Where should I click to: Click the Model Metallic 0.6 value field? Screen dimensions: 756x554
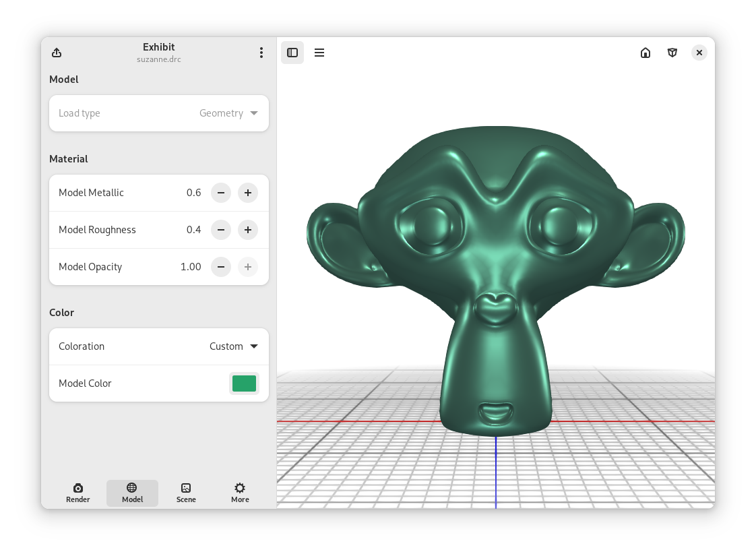pos(193,193)
